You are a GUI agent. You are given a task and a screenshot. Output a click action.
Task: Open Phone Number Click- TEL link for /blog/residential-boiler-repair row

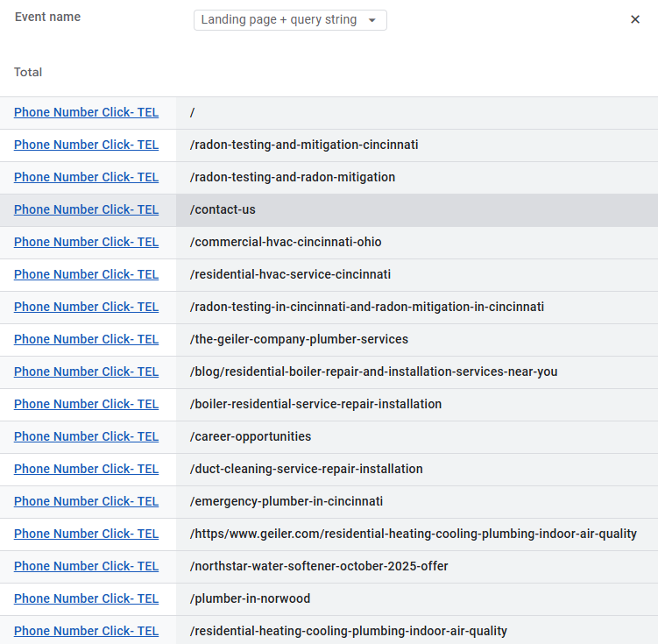coord(86,372)
